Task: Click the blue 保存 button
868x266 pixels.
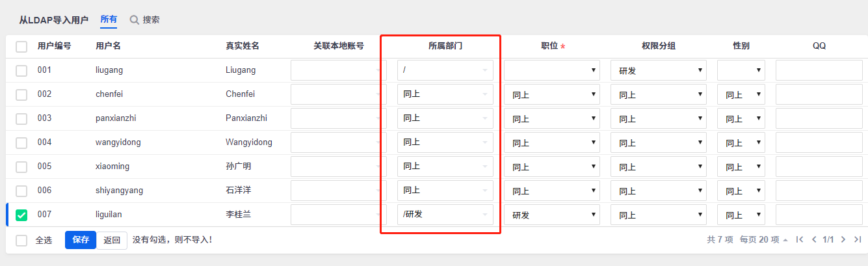Action: [x=81, y=240]
